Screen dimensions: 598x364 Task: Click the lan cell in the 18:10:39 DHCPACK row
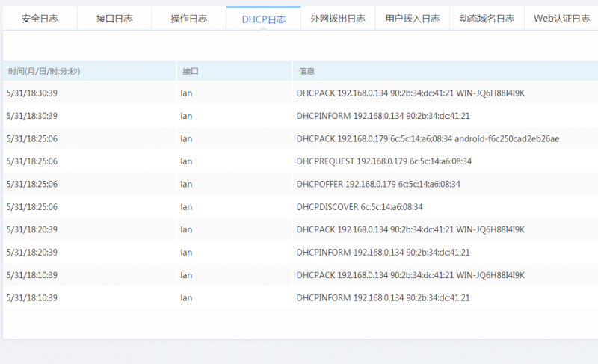pos(186,275)
